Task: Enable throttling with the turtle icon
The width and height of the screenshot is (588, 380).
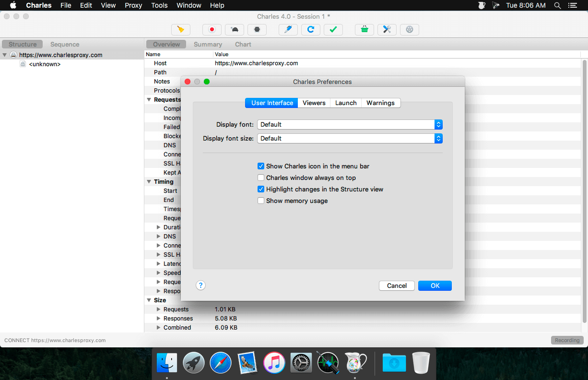Action: tap(235, 30)
